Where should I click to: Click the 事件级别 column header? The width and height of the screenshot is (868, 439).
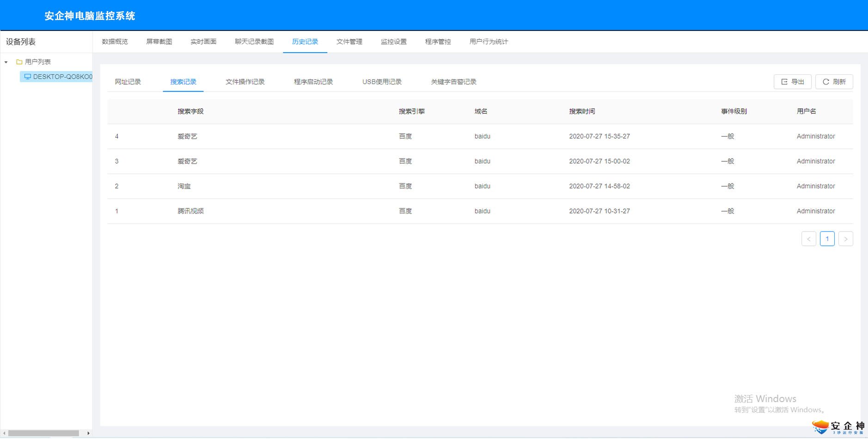[734, 111]
